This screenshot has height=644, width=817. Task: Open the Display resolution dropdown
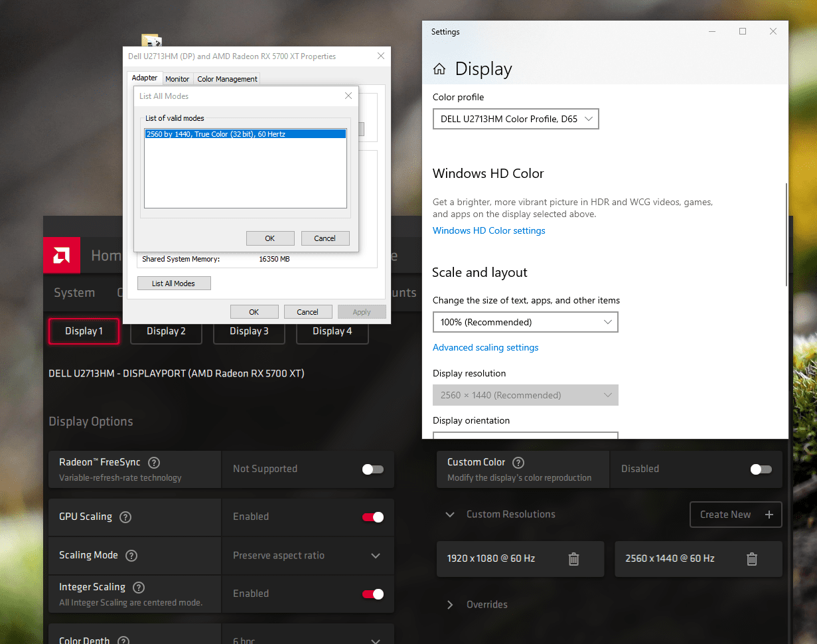click(x=525, y=395)
